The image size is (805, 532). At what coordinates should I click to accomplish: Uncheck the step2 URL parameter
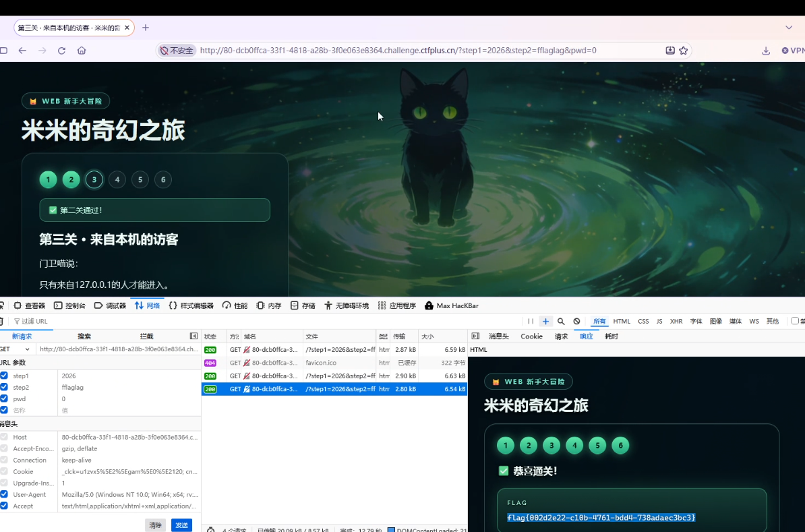(4, 387)
